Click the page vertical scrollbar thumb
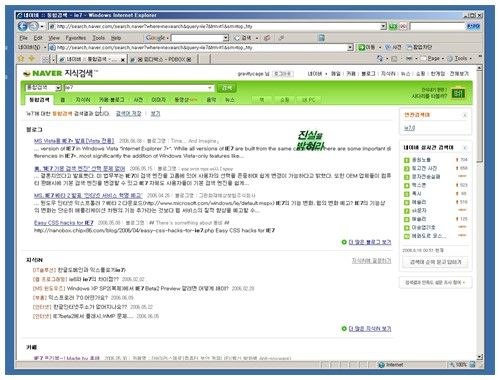 (479, 117)
